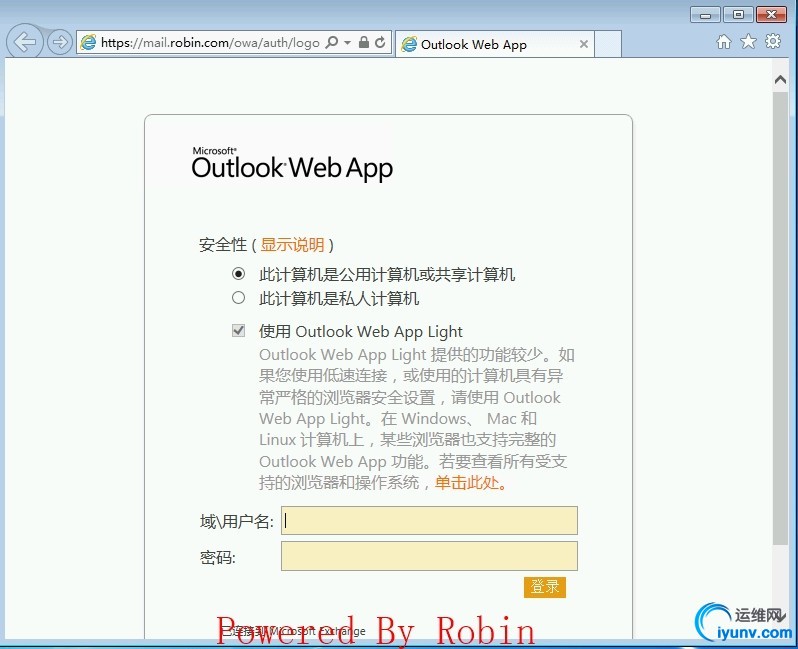The height and width of the screenshot is (649, 798).
Task: Select 此计算机是私人计算机 radio button
Action: (238, 298)
